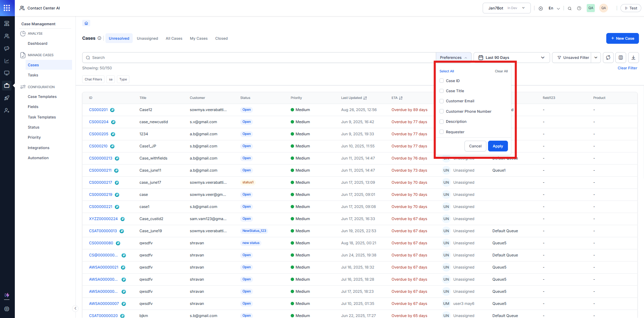Expand the Jan7Bot bot selector dropdown
This screenshot has width=644, height=318.
point(522,8)
